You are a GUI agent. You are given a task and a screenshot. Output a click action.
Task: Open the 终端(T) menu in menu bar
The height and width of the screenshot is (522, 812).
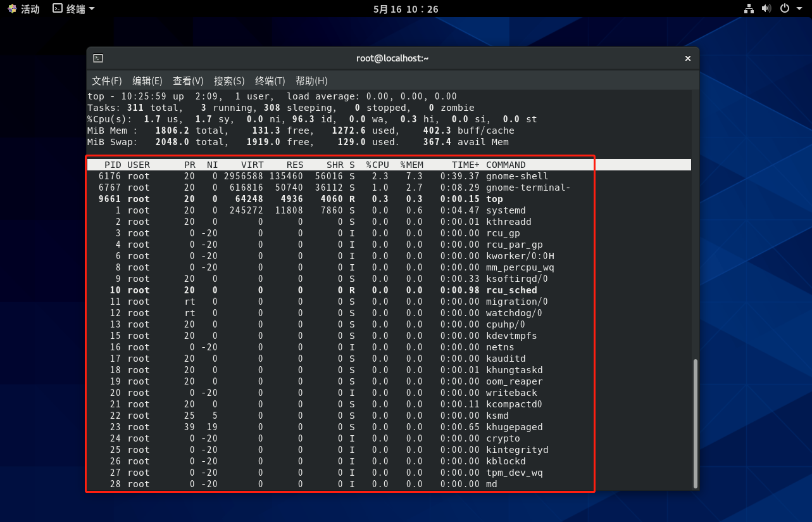pyautogui.click(x=270, y=81)
